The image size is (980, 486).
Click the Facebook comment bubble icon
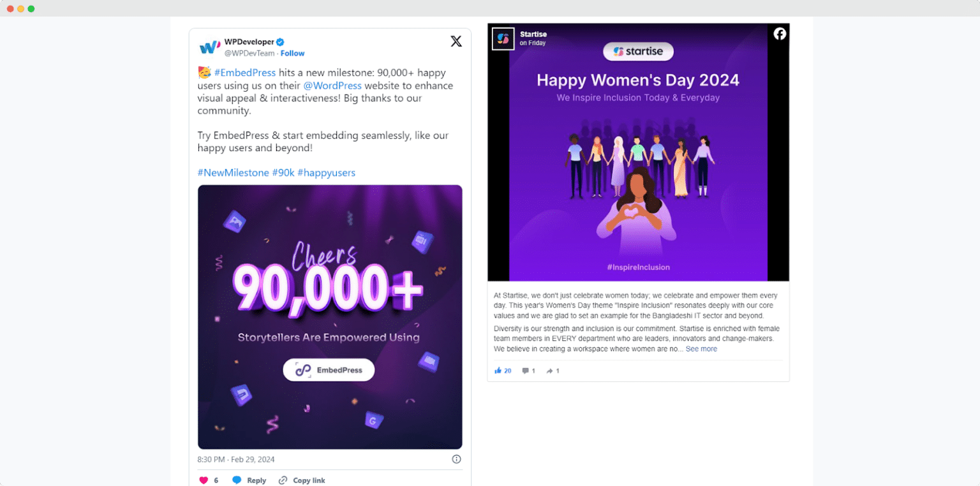click(526, 371)
